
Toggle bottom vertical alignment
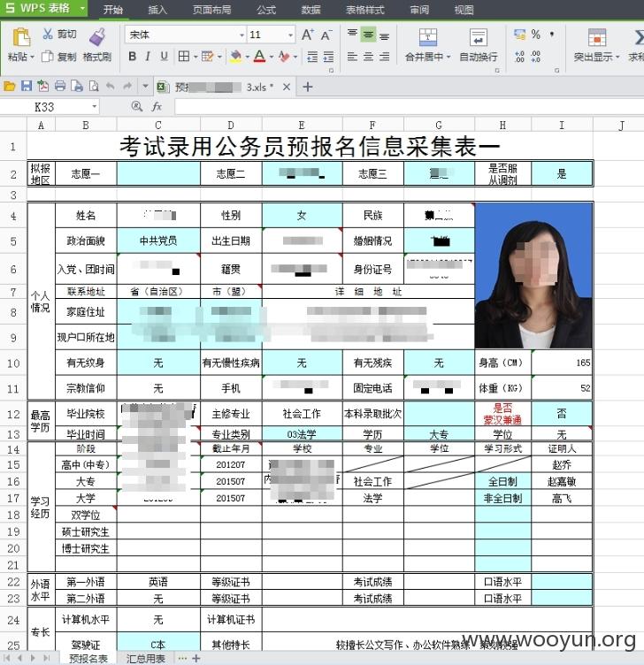point(384,35)
